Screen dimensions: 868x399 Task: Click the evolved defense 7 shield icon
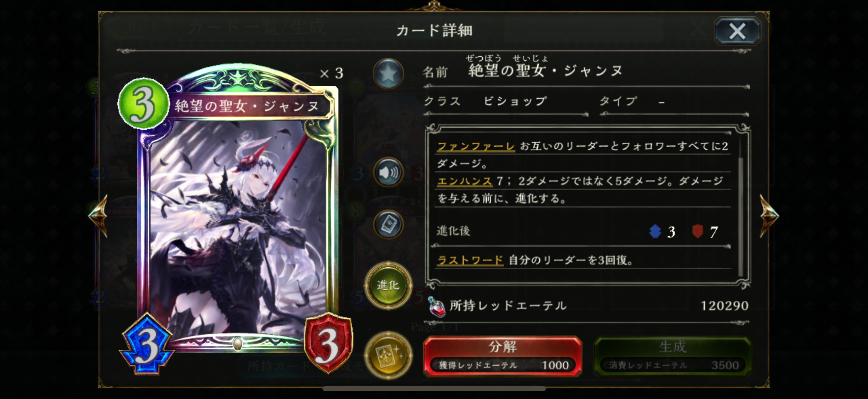[x=697, y=232]
